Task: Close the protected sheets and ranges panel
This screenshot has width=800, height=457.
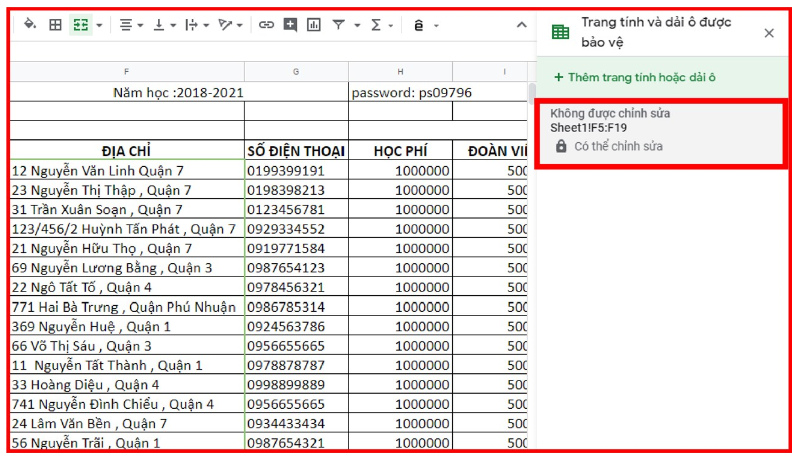Action: click(x=769, y=33)
